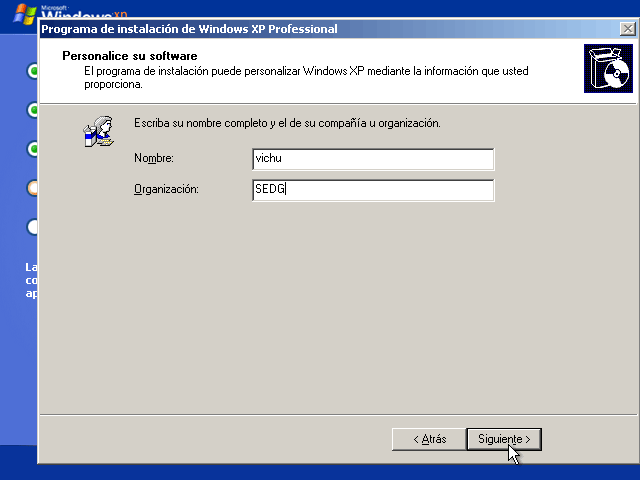
Task: Select the second green setup step indicator
Action: (x=33, y=110)
